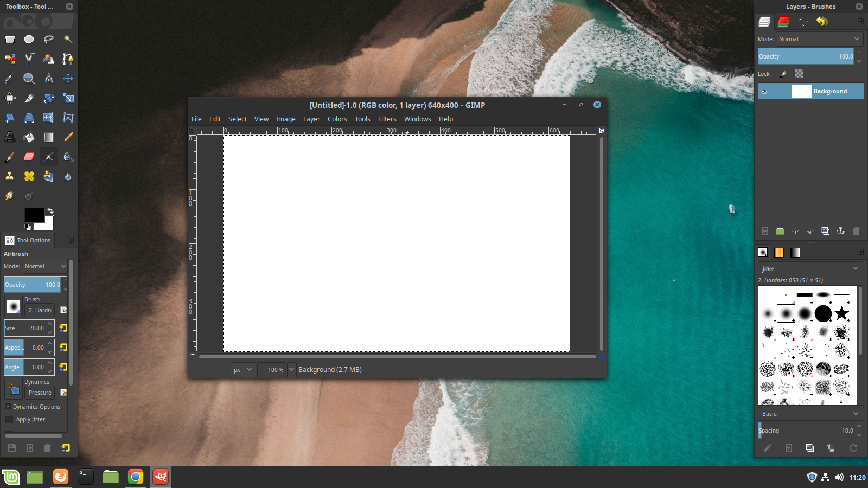Open the Filters menu
This screenshot has width=868, height=488.
(387, 119)
